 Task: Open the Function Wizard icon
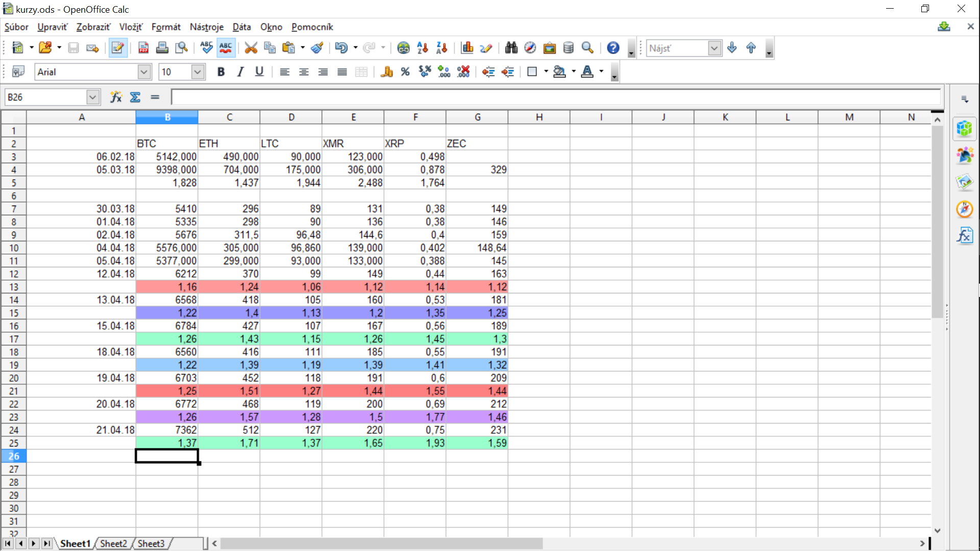click(x=116, y=97)
